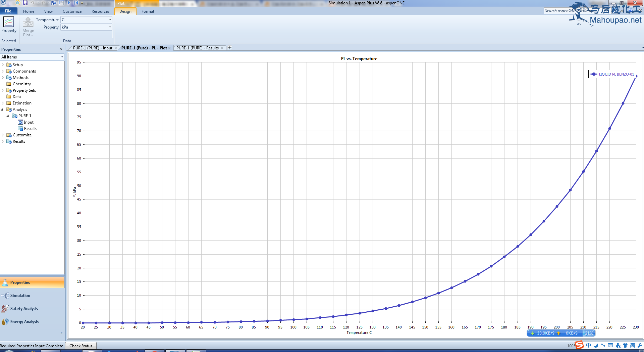Open the File menu
644x352 pixels.
(x=8, y=11)
